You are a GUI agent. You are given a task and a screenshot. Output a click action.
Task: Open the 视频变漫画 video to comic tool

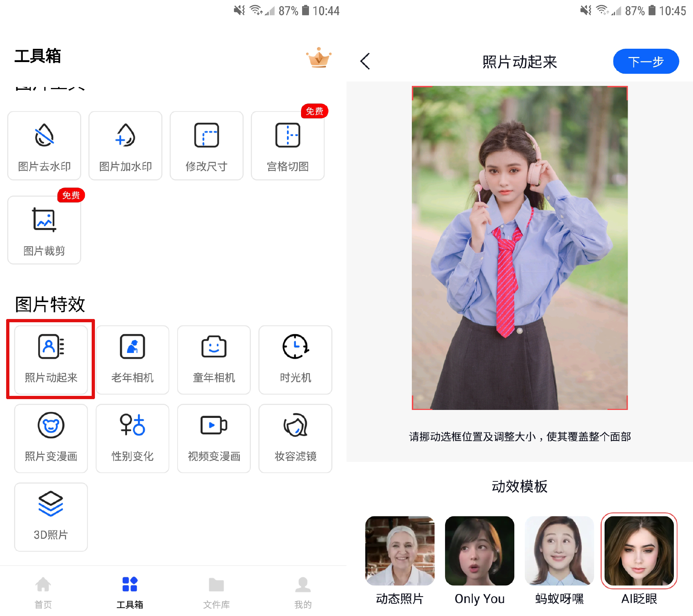214,438
